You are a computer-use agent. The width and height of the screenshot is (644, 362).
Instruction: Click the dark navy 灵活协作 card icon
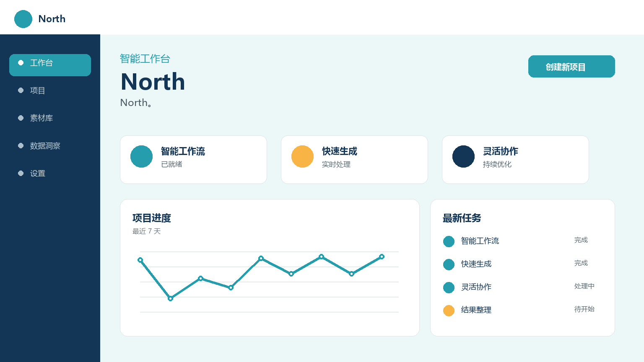(x=463, y=156)
